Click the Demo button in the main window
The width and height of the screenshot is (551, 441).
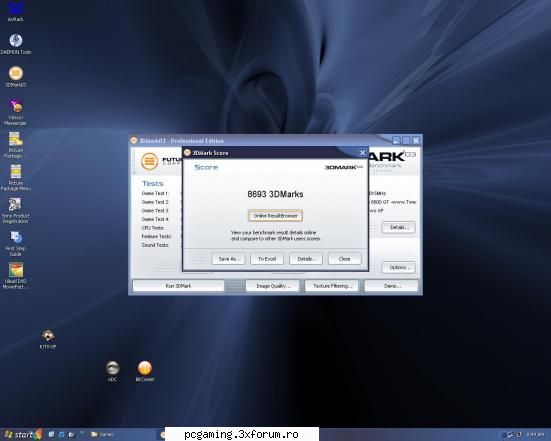391,286
